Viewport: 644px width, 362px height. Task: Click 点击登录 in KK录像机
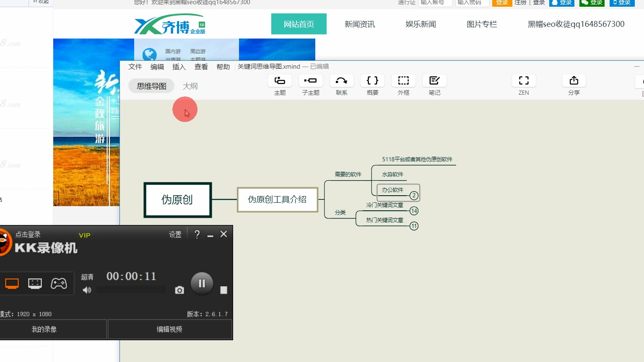[28, 235]
